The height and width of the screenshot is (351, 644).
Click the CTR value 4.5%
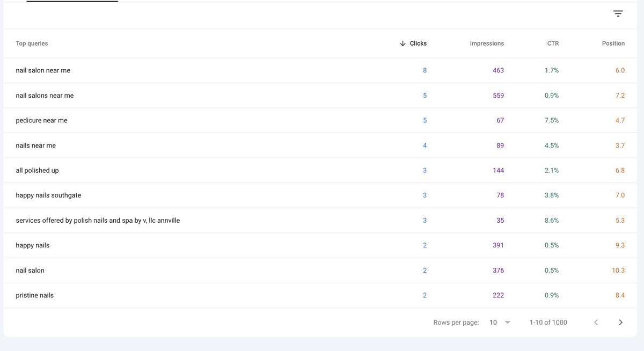[551, 145]
